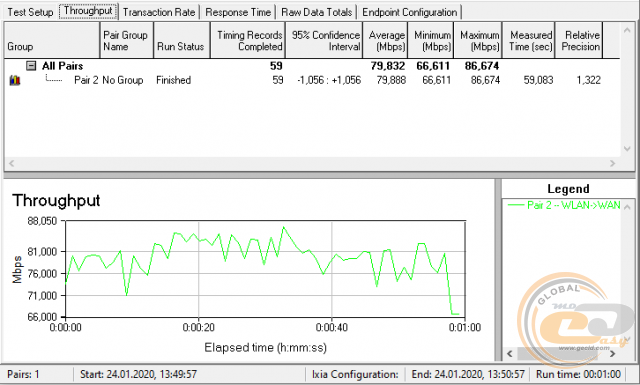Image resolution: width=640 pixels, height=385 pixels.
Task: Open the Endpoint Configuration tab
Action: coord(410,12)
